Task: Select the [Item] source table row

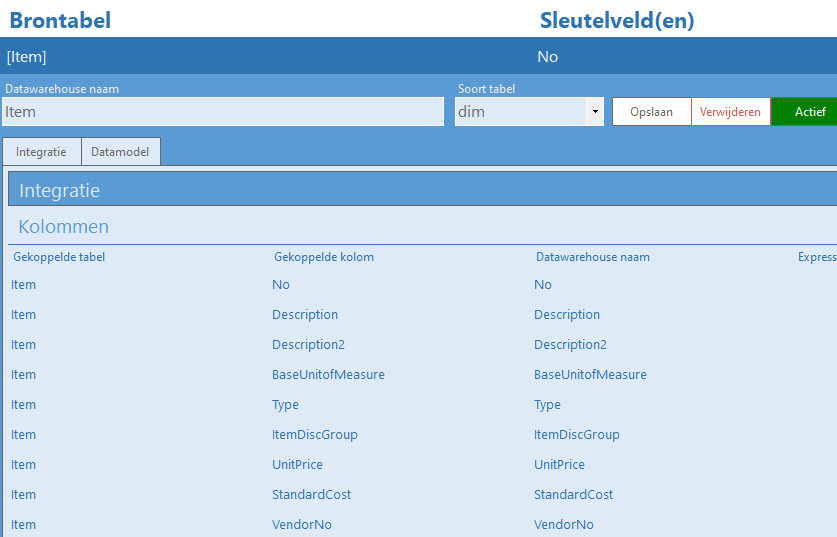Action: coord(27,57)
